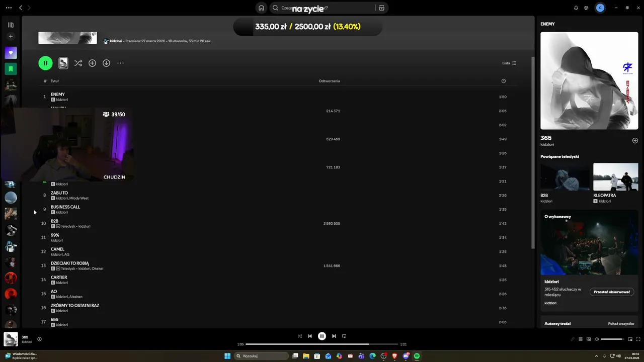Navigate back with the left arrow
Viewport: 644px width, 362px height.
(21, 8)
